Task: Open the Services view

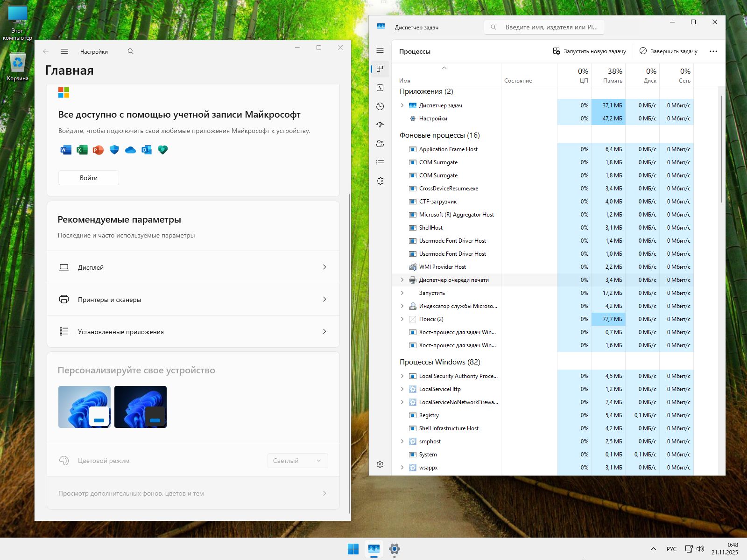Action: pyautogui.click(x=380, y=181)
